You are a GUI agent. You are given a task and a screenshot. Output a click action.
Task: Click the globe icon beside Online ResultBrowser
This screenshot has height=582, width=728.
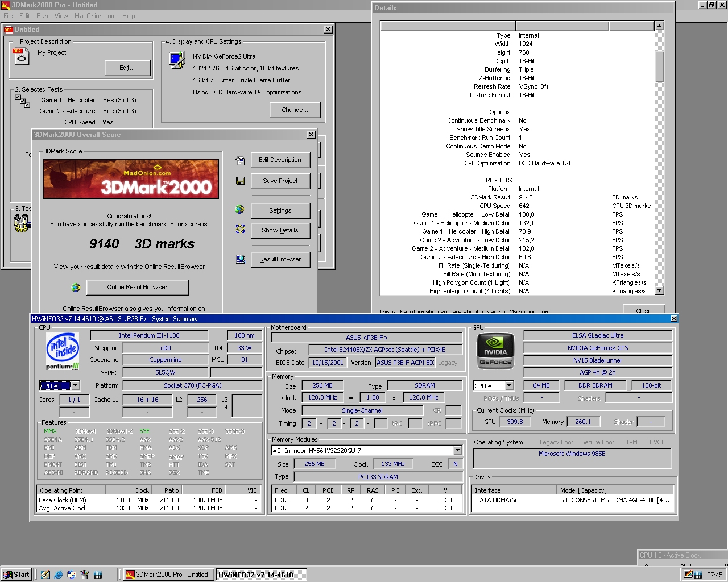[x=76, y=288]
